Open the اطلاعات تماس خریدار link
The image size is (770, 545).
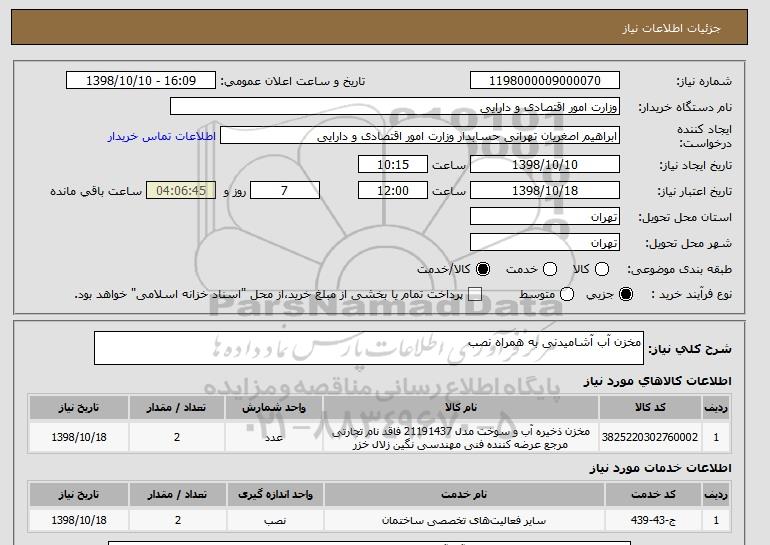pos(162,136)
